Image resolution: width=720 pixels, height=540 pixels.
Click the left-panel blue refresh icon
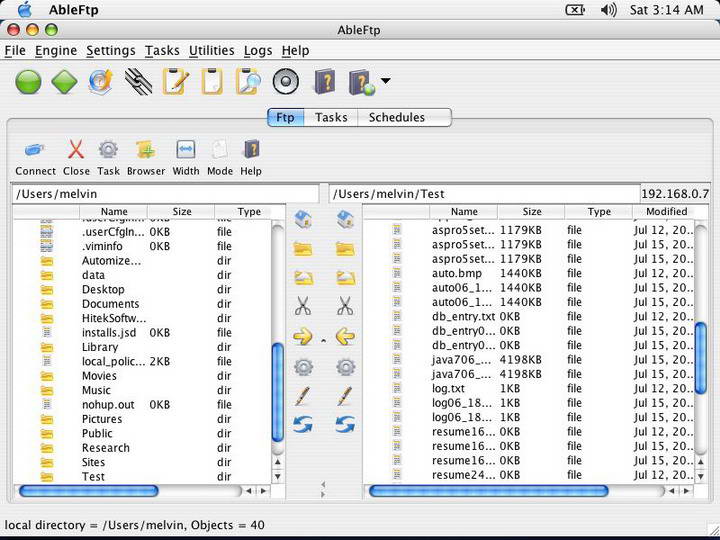(x=303, y=425)
